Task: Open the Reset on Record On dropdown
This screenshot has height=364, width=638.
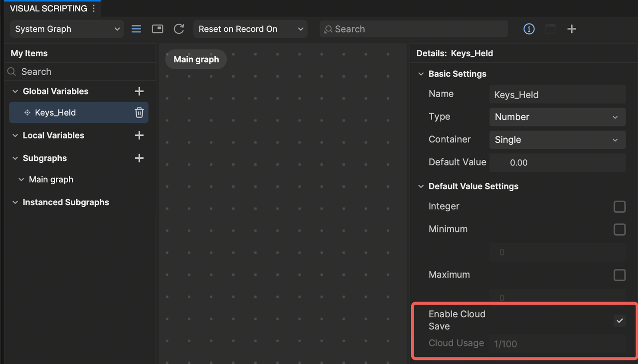Action: click(x=250, y=29)
